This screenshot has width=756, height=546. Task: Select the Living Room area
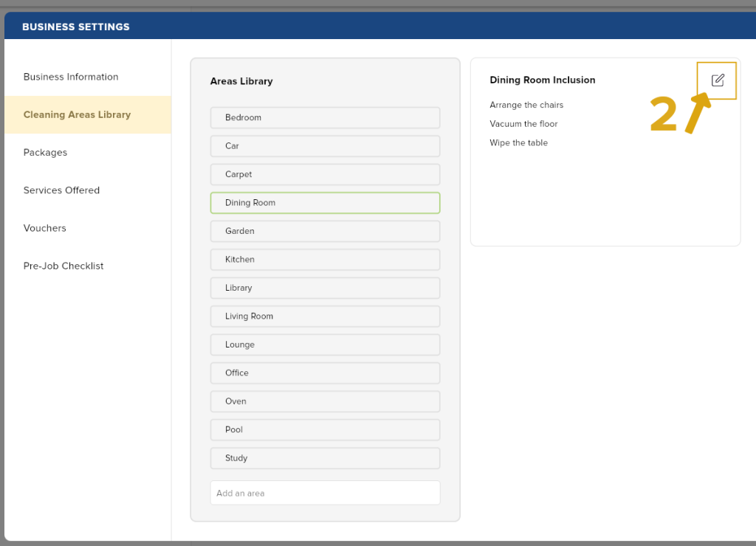click(325, 316)
